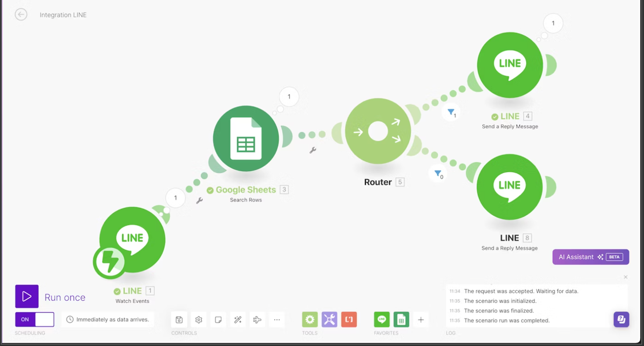
Task: Open filter on route to LINE module 4
Action: tap(451, 112)
